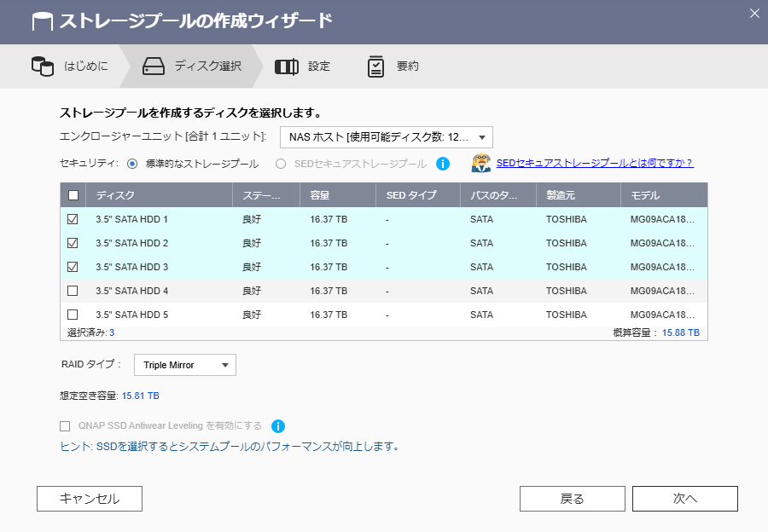Click MG09ACA18... model of SATA HDD 5
Screen dimensions: 768x532
tap(662, 315)
